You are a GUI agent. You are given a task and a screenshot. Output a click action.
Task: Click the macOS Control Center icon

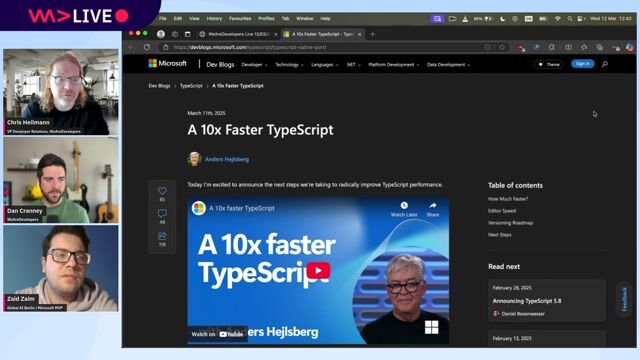pos(581,19)
